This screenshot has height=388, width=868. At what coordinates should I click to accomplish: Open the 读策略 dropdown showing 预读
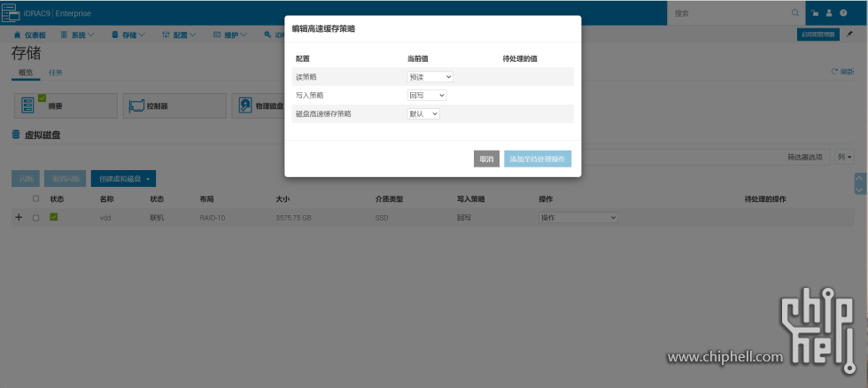pyautogui.click(x=430, y=77)
